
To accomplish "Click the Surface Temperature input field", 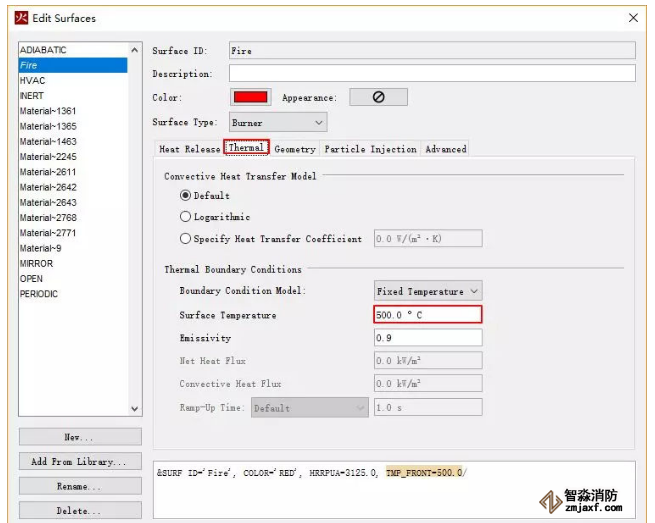I will (x=427, y=315).
